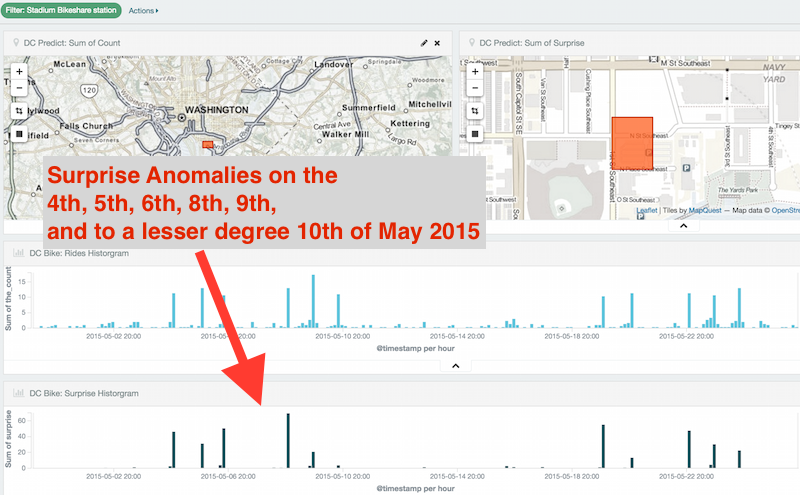Select rectangle draw tool on Surprise map
Image resolution: width=800 pixels, height=495 pixels.
click(x=475, y=134)
